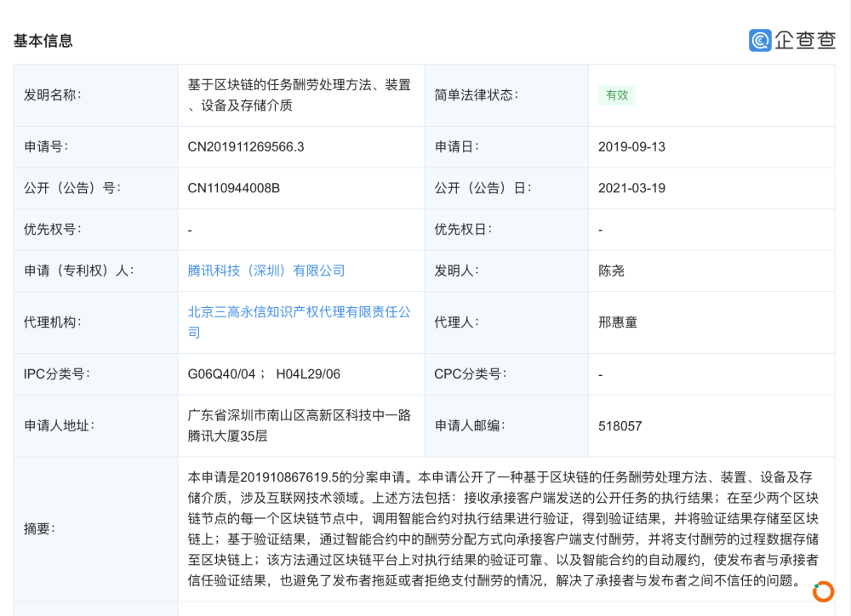Select the abstract paragraph text
Viewport: 851px width, 616px height.
503,528
